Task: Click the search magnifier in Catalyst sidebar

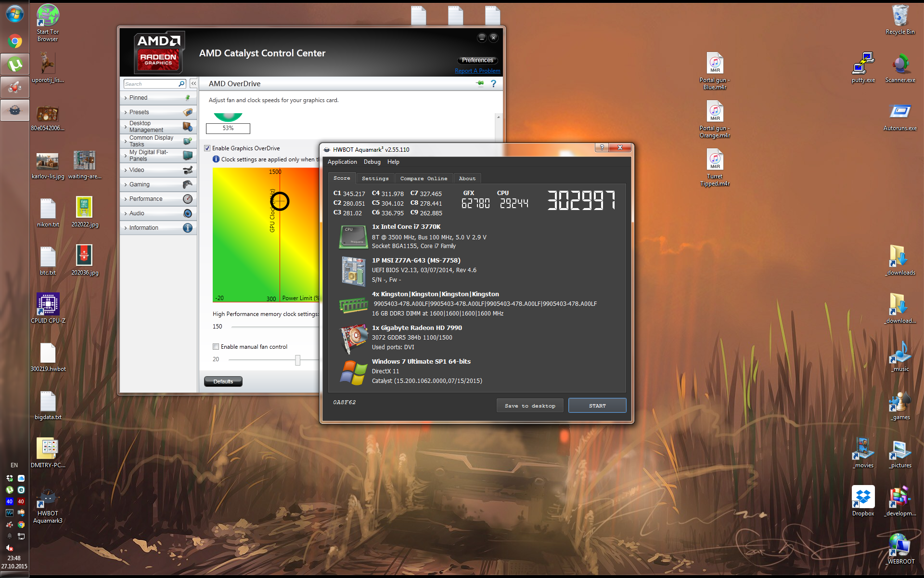Action: click(181, 84)
